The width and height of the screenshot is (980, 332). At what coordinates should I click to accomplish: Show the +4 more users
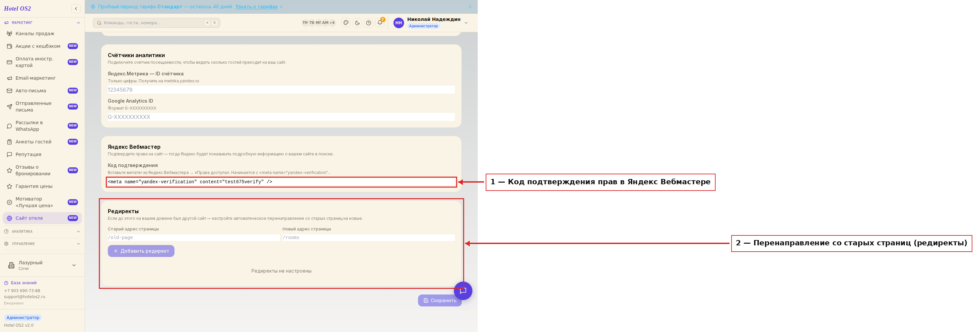pyautogui.click(x=332, y=23)
